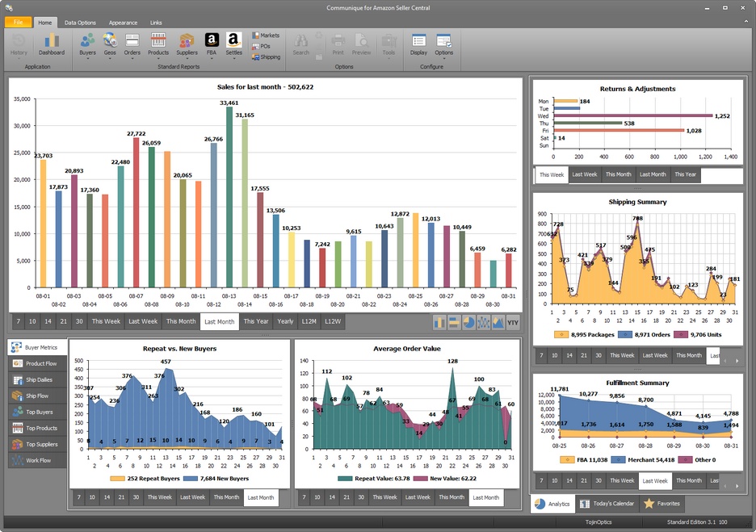Open the Geos report icon
Screen dimensions: 756x532
[110, 44]
